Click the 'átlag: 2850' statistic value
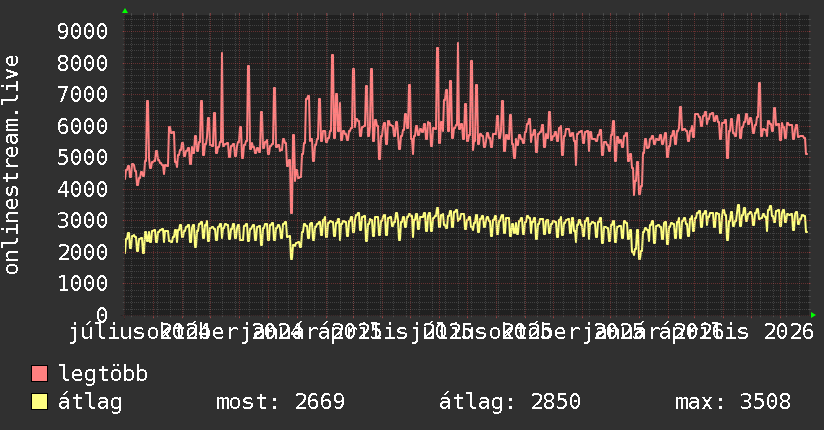The height and width of the screenshot is (430, 824). pyautogui.click(x=510, y=402)
